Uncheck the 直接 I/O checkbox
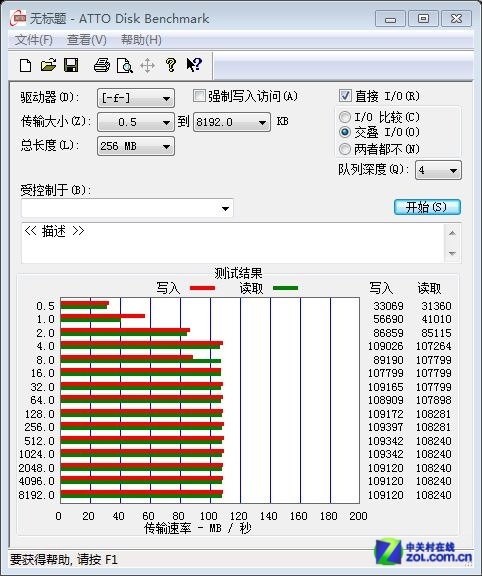Viewport: 482px width, 576px height. pyautogui.click(x=345, y=96)
